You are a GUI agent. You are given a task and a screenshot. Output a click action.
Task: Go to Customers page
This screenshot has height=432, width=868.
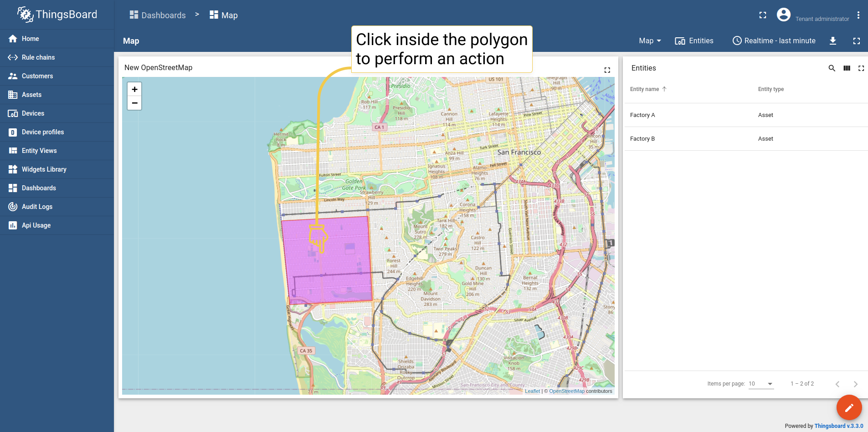pyautogui.click(x=57, y=76)
